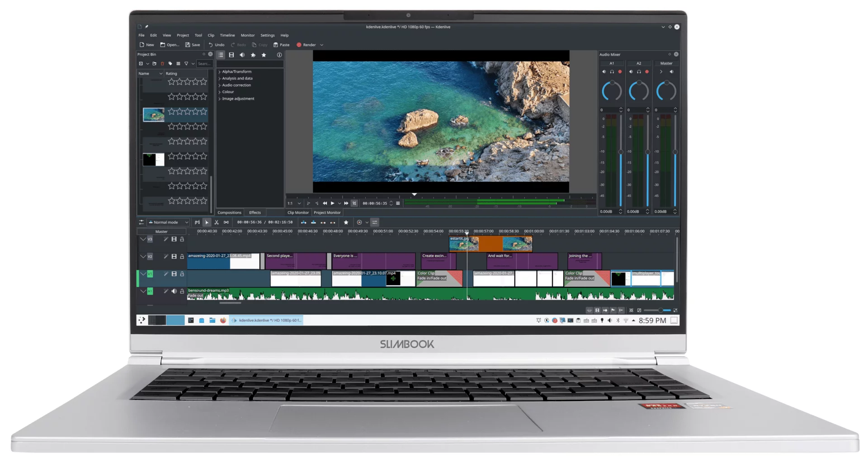Show favorite effects with the star icon
The width and height of the screenshot is (868, 458).
tap(264, 55)
